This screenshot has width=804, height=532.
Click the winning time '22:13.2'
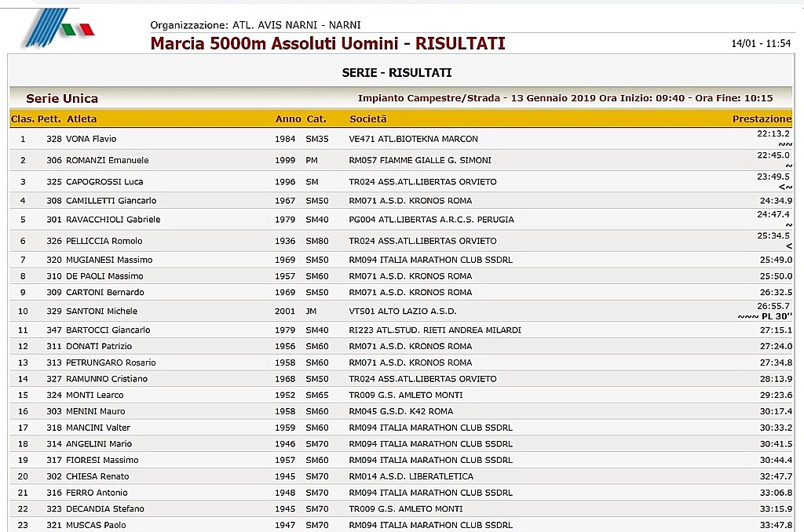(773, 133)
